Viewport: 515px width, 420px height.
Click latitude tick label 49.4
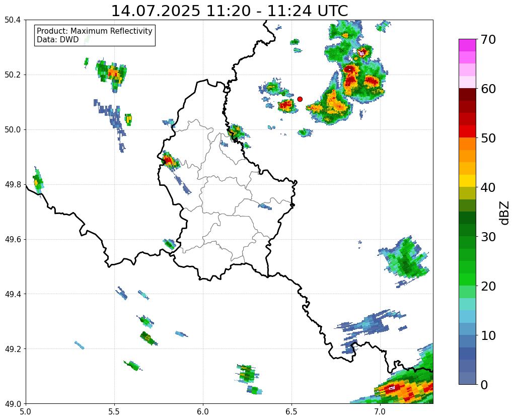coord(13,294)
